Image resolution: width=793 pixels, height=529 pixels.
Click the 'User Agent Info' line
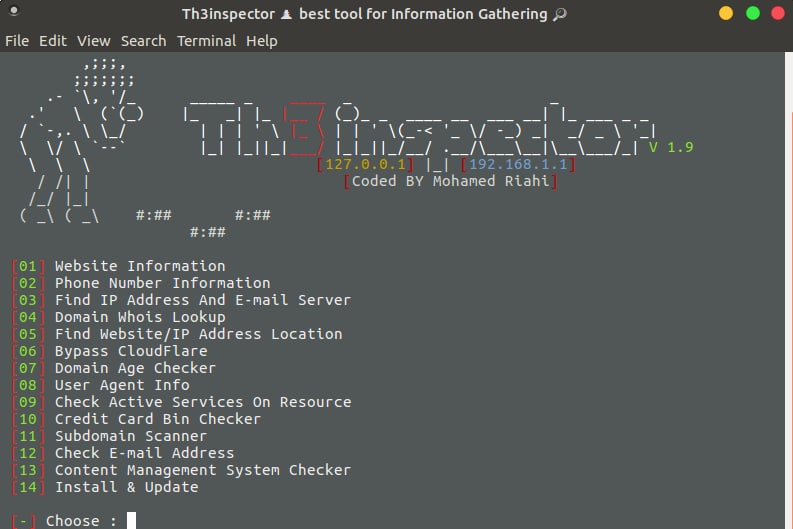pyautogui.click(x=122, y=385)
